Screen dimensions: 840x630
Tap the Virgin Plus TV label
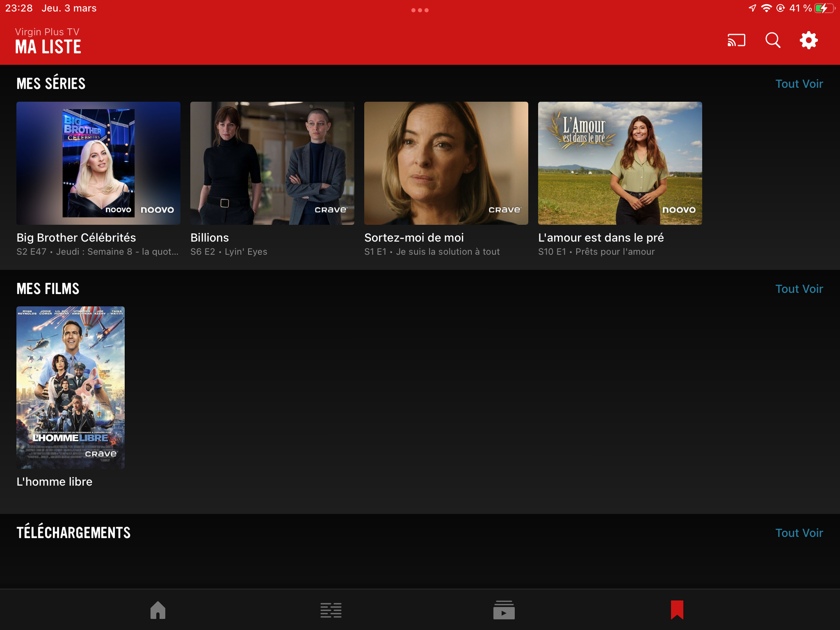click(x=47, y=32)
